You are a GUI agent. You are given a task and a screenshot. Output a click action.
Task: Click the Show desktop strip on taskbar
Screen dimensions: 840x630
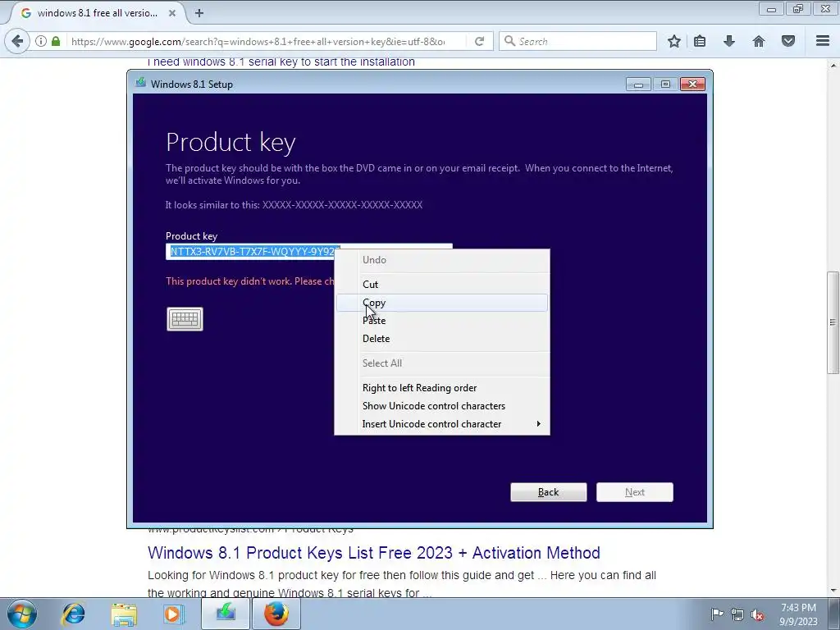[834, 614]
